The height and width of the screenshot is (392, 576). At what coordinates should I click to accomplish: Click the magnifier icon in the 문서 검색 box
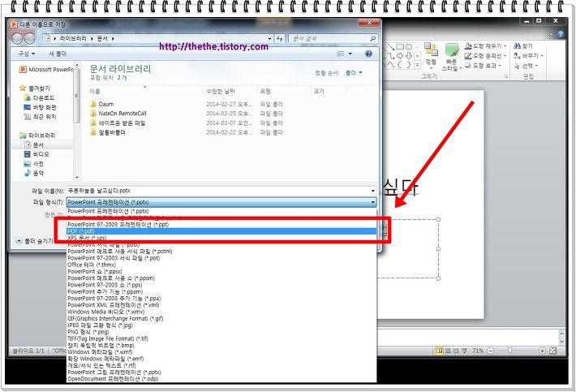pyautogui.click(x=372, y=38)
